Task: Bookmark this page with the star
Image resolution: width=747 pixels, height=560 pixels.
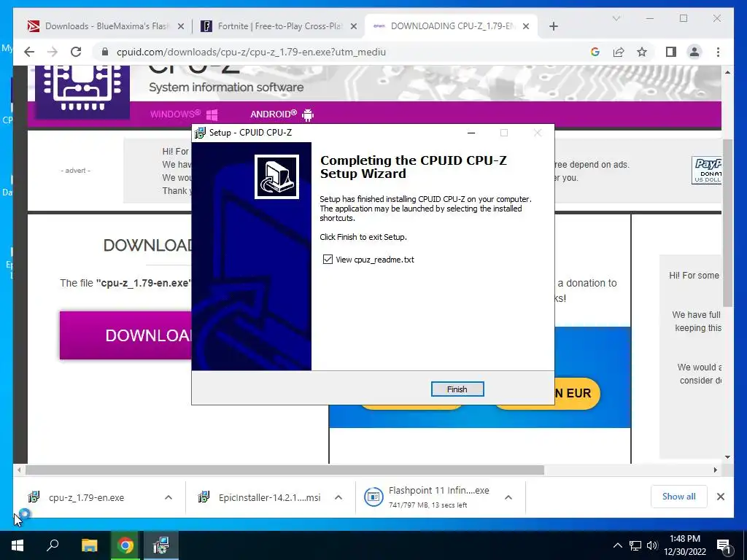Action: tap(642, 52)
